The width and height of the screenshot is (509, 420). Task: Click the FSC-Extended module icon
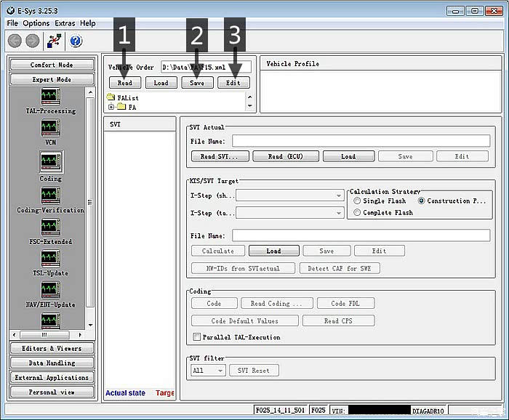click(50, 227)
